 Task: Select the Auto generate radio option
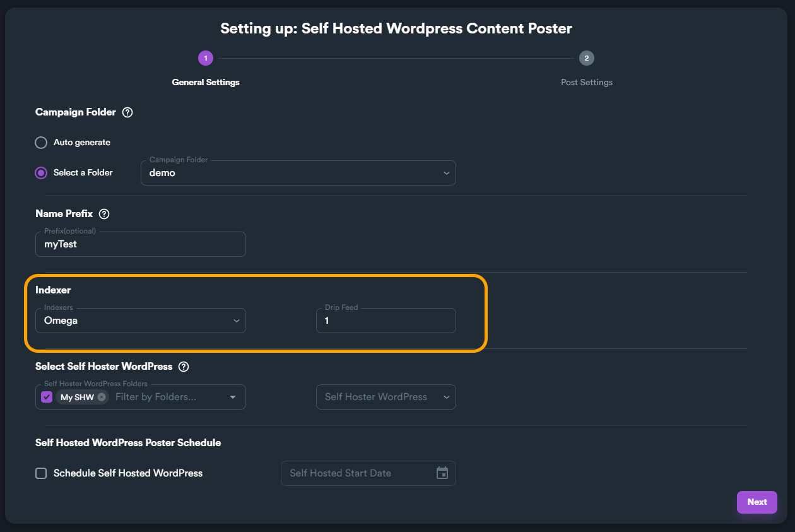(x=41, y=143)
